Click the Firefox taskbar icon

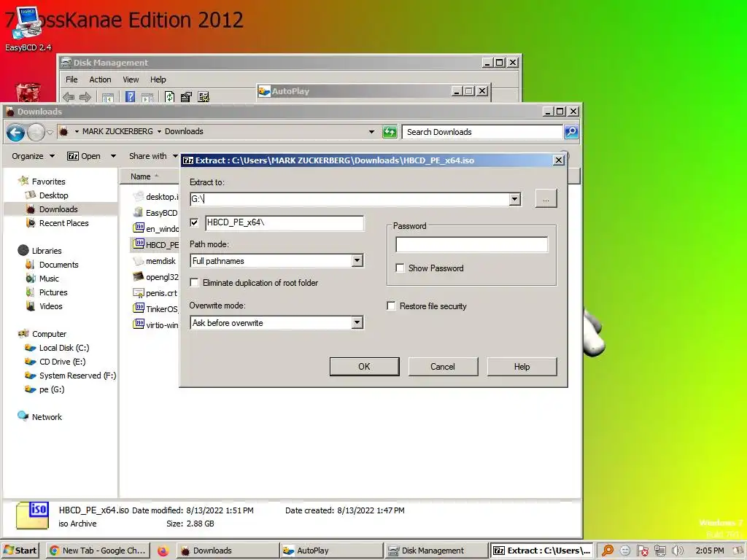[x=163, y=551]
